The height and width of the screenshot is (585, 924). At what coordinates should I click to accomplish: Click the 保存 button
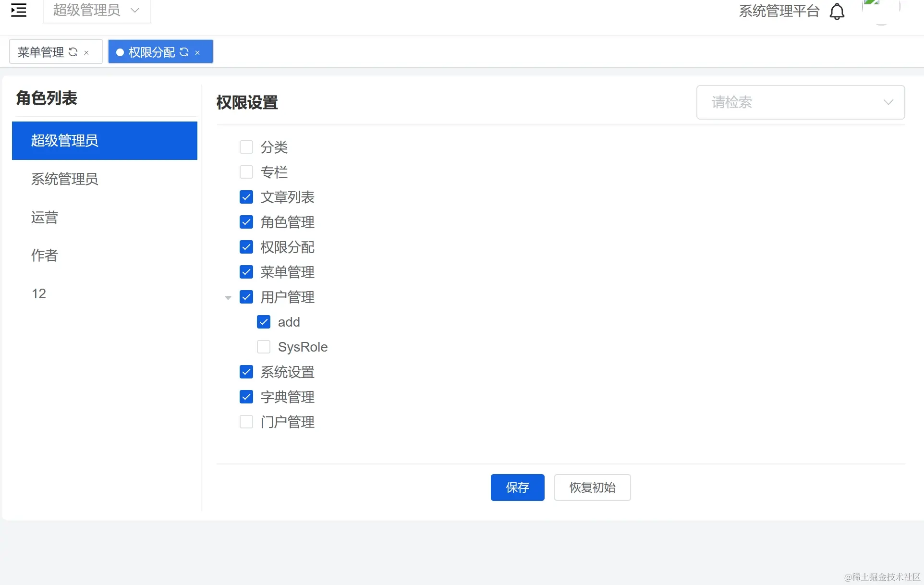pyautogui.click(x=517, y=487)
